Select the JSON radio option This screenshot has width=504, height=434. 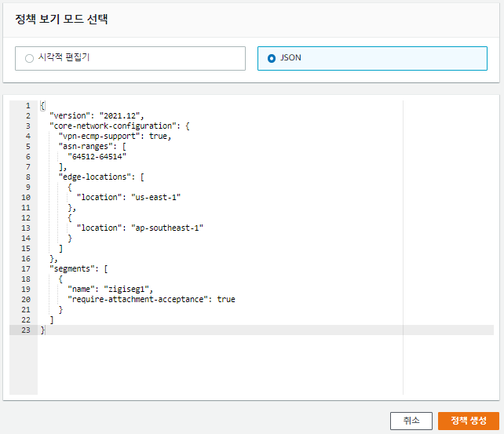pos(372,58)
